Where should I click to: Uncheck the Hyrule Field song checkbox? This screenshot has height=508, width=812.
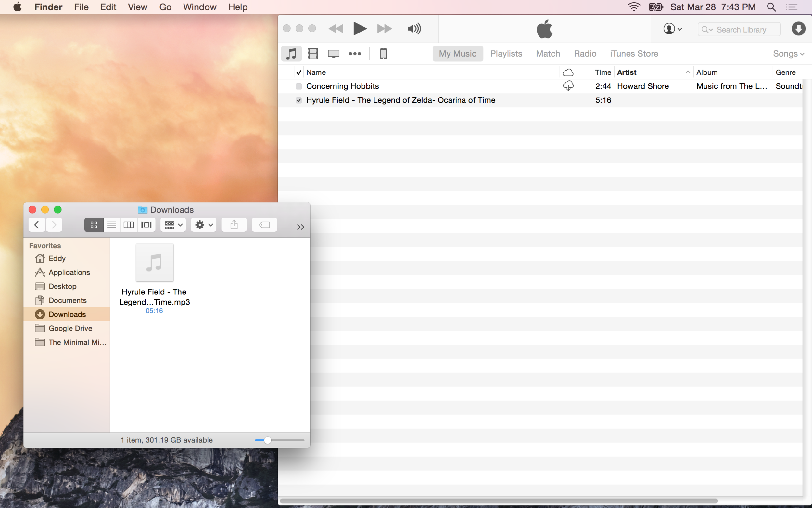point(298,100)
